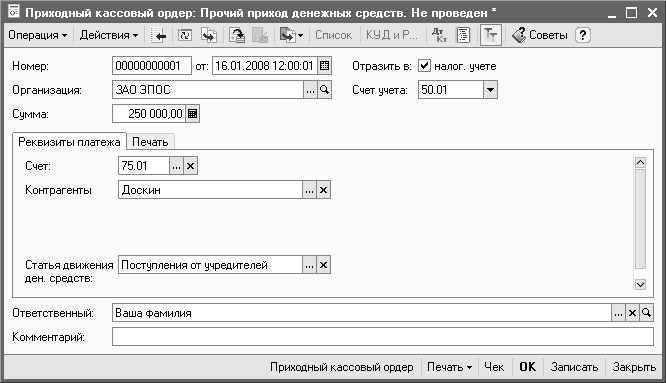Open the calculator for the Сумма field
The image size is (666, 383).
pyautogui.click(x=192, y=114)
